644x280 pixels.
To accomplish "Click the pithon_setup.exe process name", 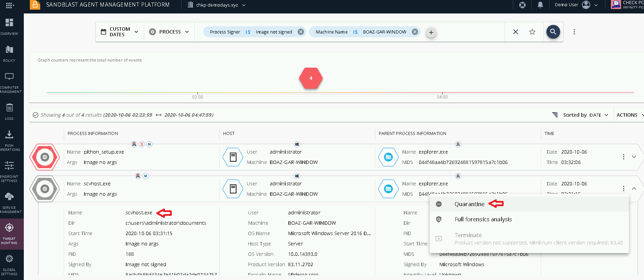I will click(104, 152).
